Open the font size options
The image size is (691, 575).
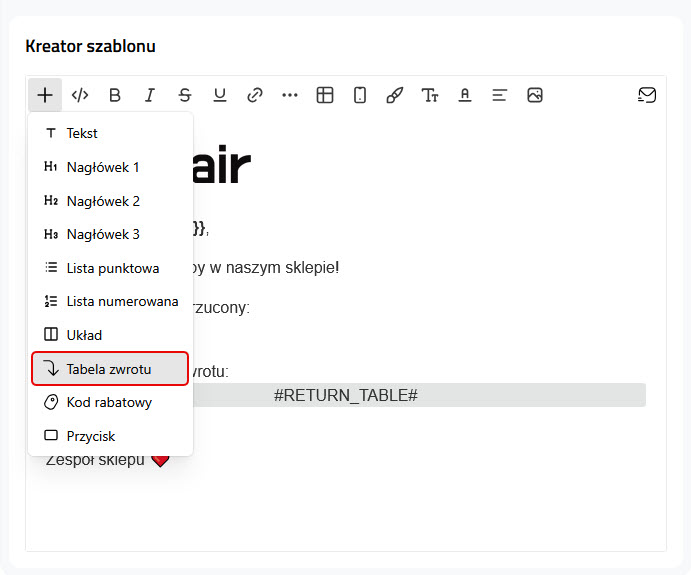tap(430, 95)
